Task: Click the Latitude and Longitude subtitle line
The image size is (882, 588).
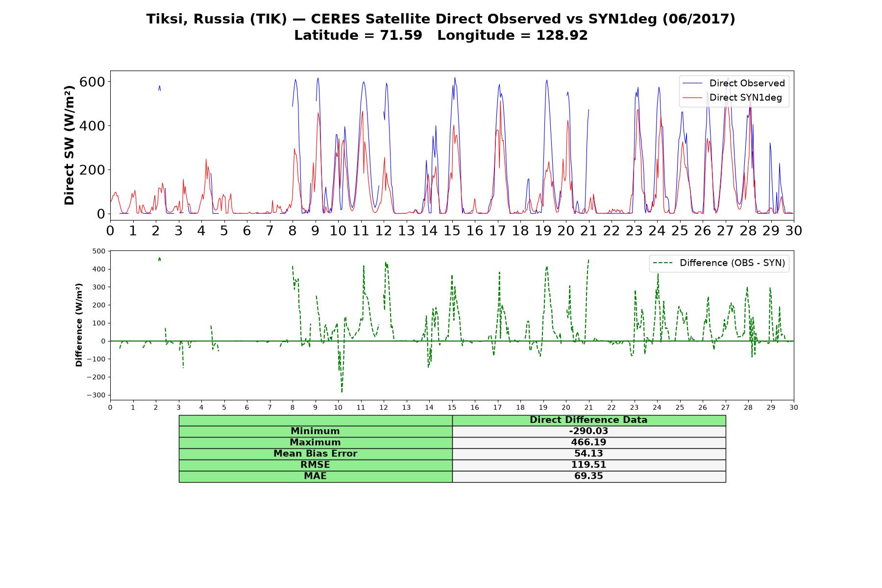Action: 441,36
